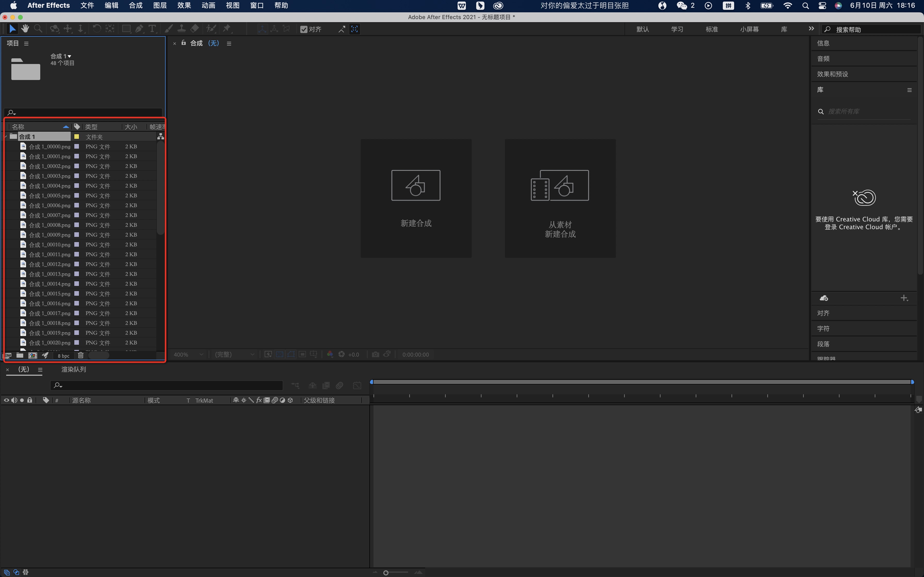Click the new folder icon in project panel
The height and width of the screenshot is (577, 924).
point(20,355)
